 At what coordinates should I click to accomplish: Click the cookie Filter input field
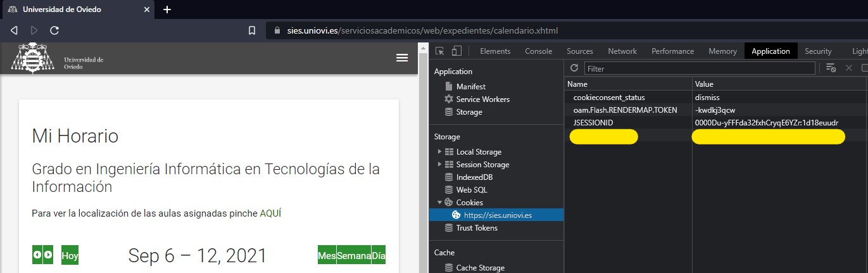click(x=700, y=68)
